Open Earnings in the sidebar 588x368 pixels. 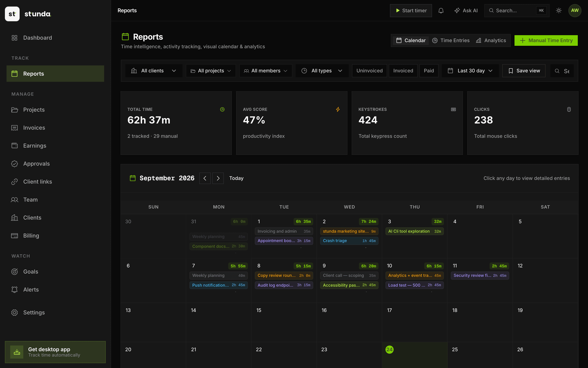[55, 146]
